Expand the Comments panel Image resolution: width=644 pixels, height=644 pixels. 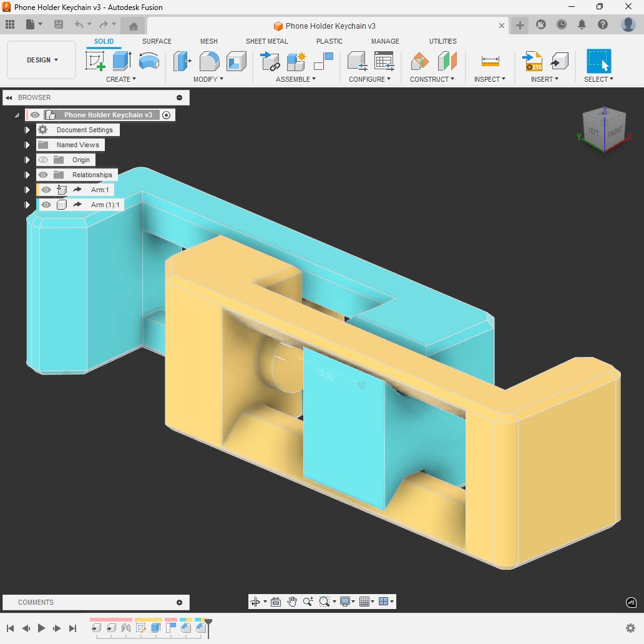pos(179,602)
